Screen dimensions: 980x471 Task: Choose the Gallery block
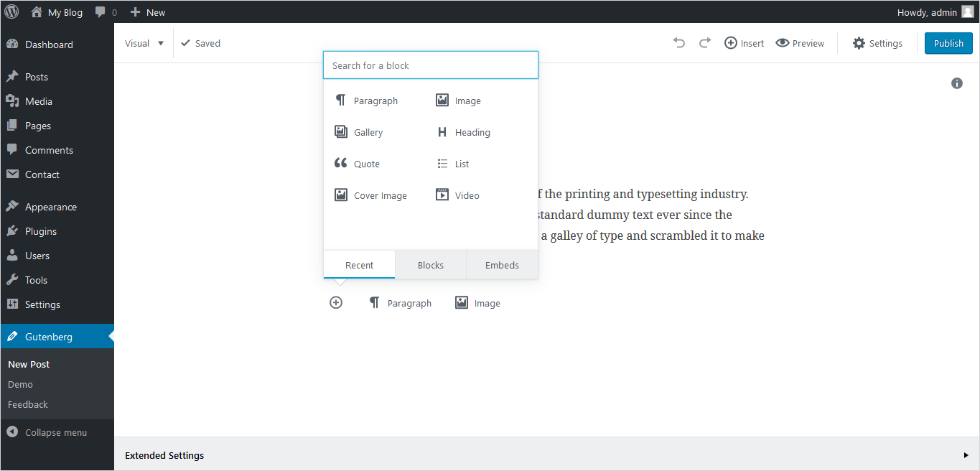[x=359, y=132]
